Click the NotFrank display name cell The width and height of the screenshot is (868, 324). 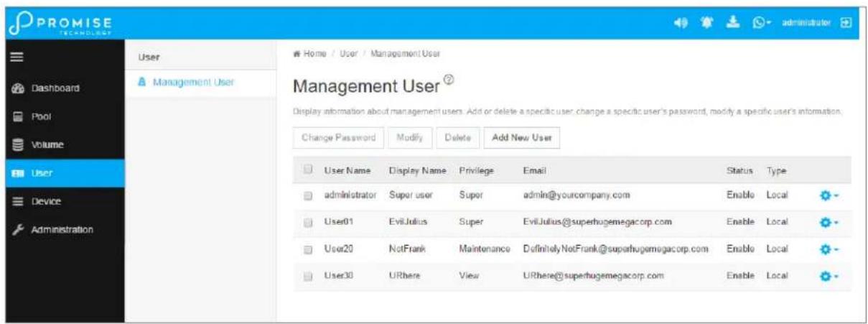point(408,249)
